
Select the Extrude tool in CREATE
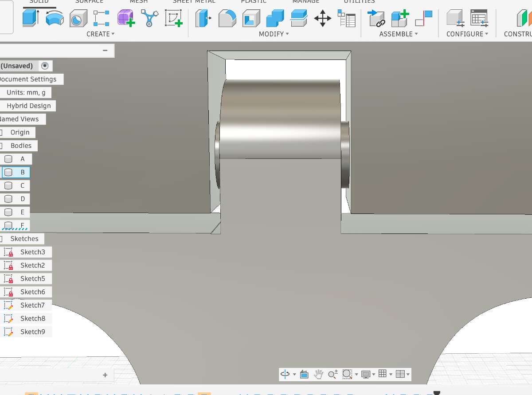[x=31, y=19]
